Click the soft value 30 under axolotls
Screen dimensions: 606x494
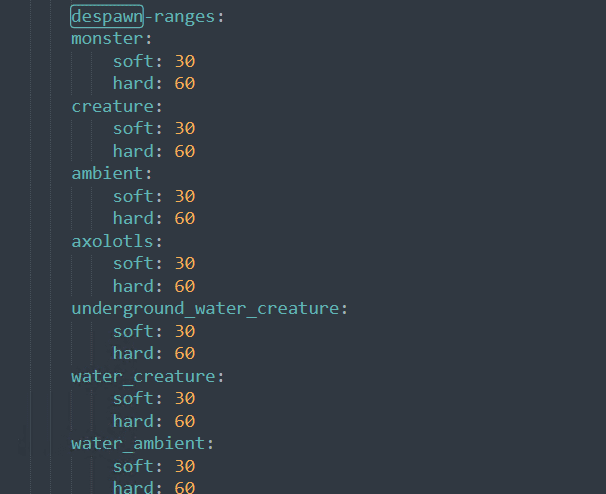(x=184, y=263)
